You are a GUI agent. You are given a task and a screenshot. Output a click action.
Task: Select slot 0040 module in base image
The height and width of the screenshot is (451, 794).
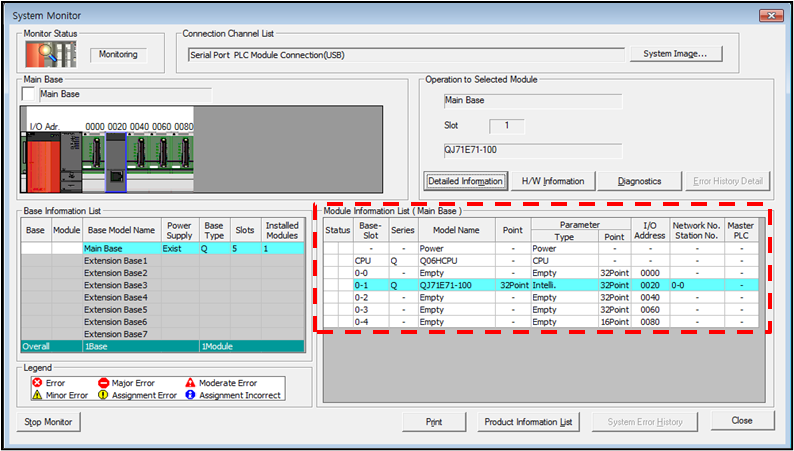coord(138,162)
